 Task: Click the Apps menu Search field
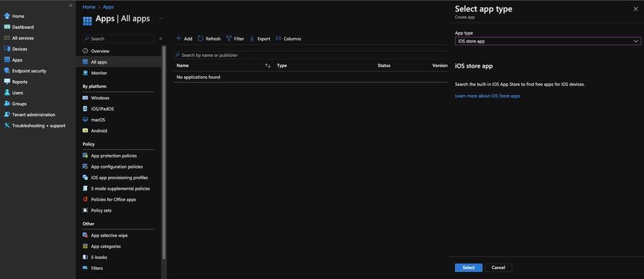118,39
